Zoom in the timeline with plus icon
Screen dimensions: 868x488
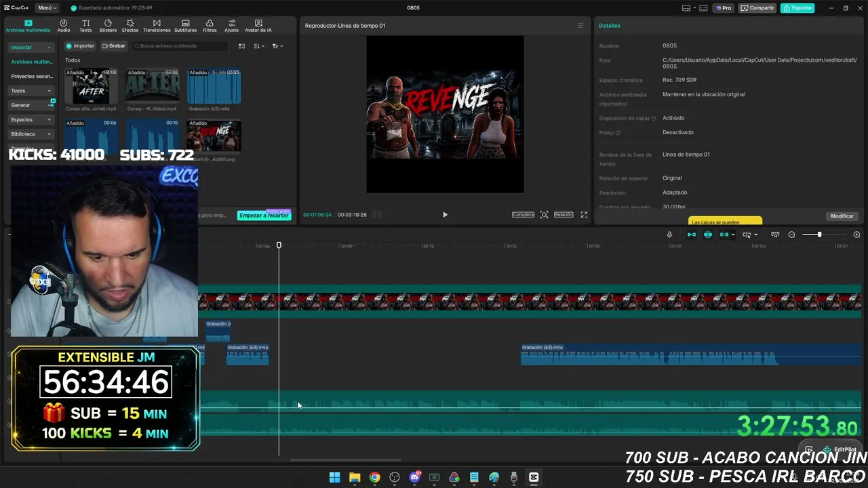point(856,235)
